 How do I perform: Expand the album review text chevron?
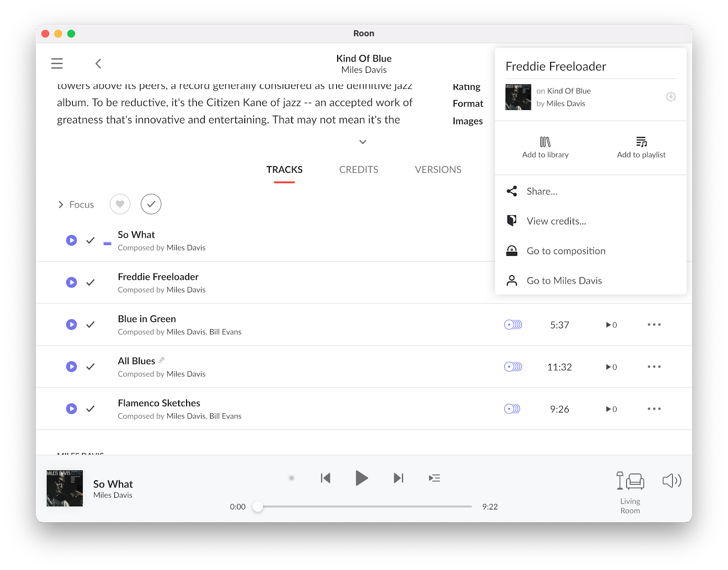363,142
